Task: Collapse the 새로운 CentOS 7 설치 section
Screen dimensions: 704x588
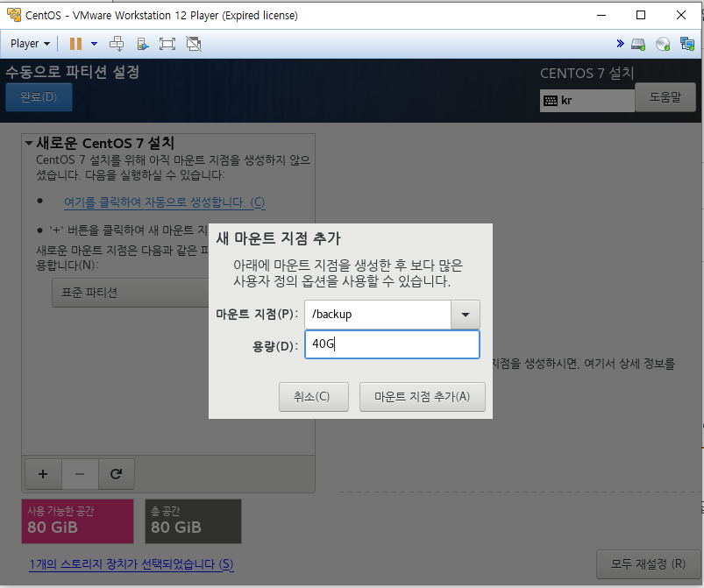Action: click(x=29, y=143)
